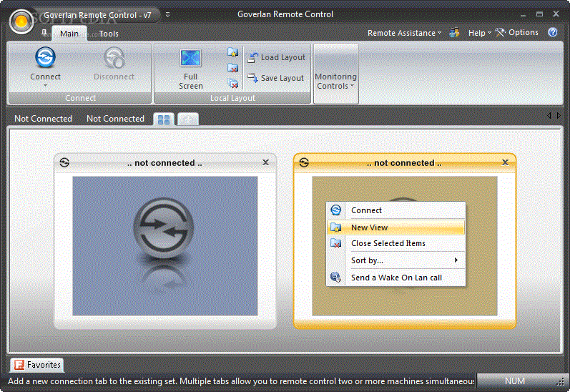Switch to the Tools ribbon tab
This screenshot has width=570, height=392.
pyautogui.click(x=109, y=34)
